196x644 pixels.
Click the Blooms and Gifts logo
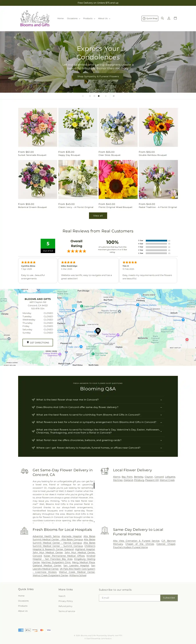pyautogui.click(x=35, y=19)
